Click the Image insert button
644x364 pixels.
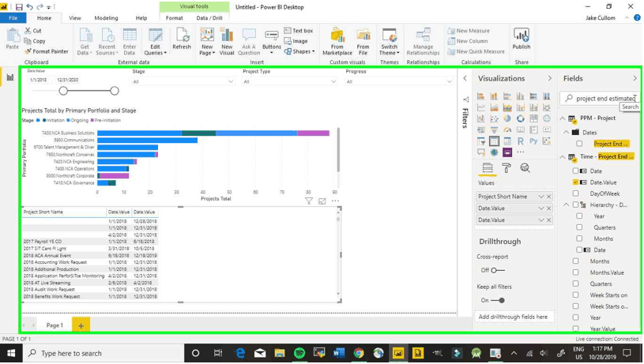tap(296, 41)
